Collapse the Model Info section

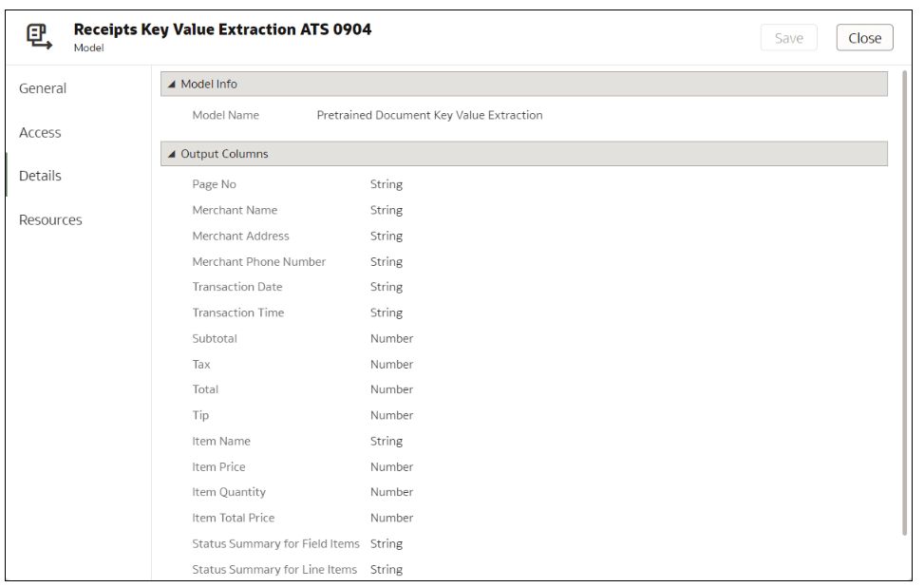172,85
